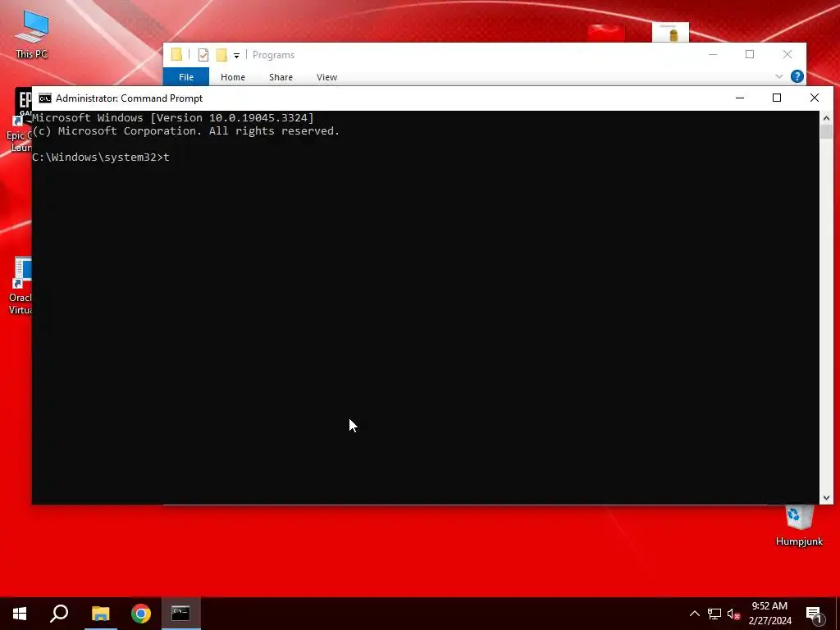Switch to the Share ribbon tab

pyautogui.click(x=281, y=77)
